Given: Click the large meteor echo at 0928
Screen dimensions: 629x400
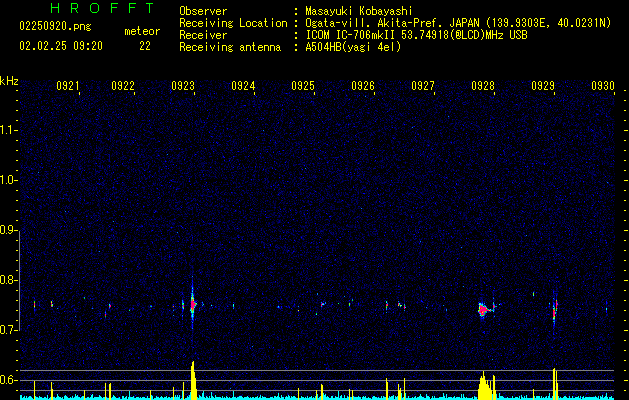Looking at the screenshot, I should [484, 309].
